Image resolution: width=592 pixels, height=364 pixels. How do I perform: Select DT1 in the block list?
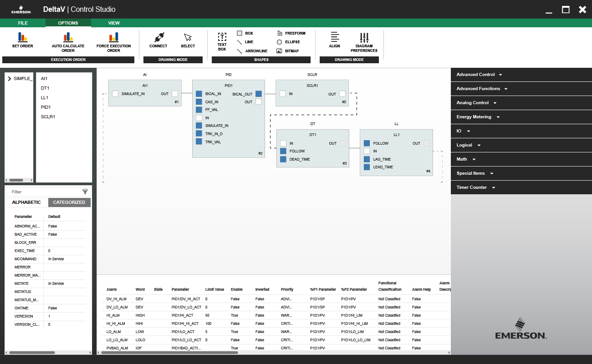45,88
